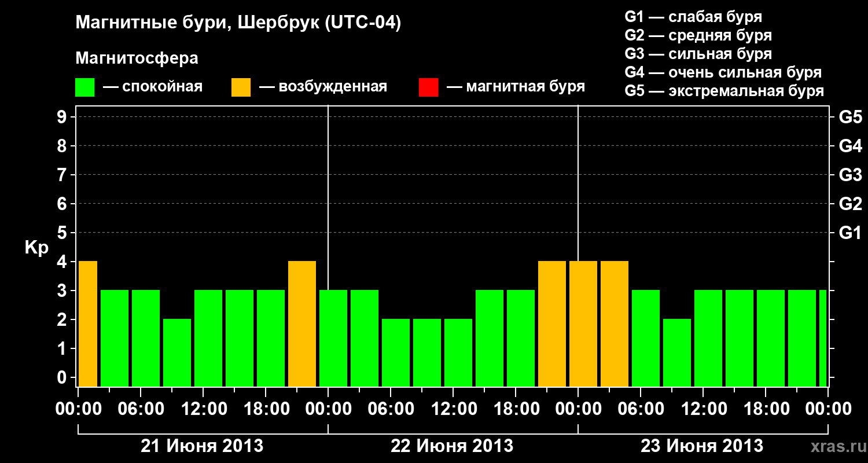This screenshot has height=463, width=868.
Task: Click the 'G3' label on the right axis
Action: 851,175
